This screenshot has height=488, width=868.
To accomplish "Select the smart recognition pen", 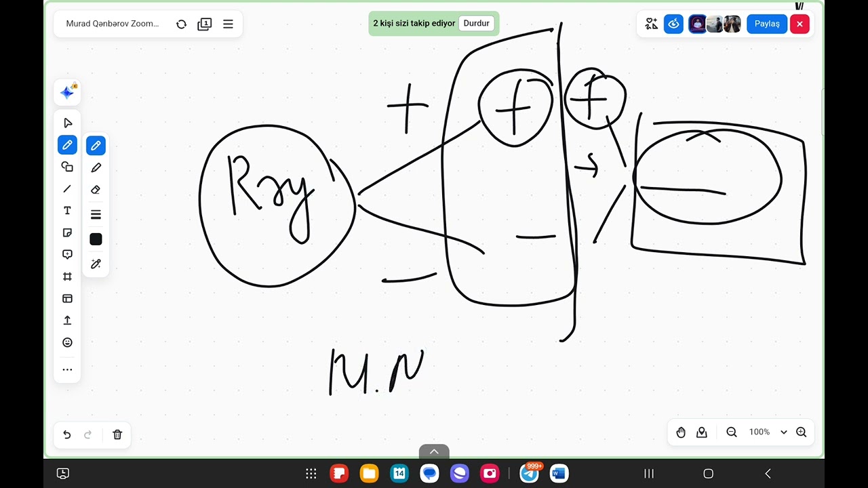I will coord(96,264).
